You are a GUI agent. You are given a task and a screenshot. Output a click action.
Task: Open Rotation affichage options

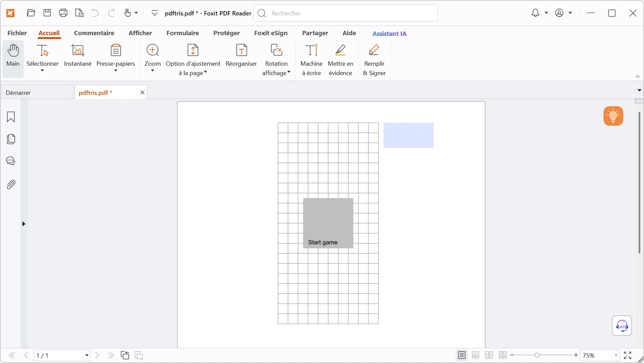pos(276,60)
